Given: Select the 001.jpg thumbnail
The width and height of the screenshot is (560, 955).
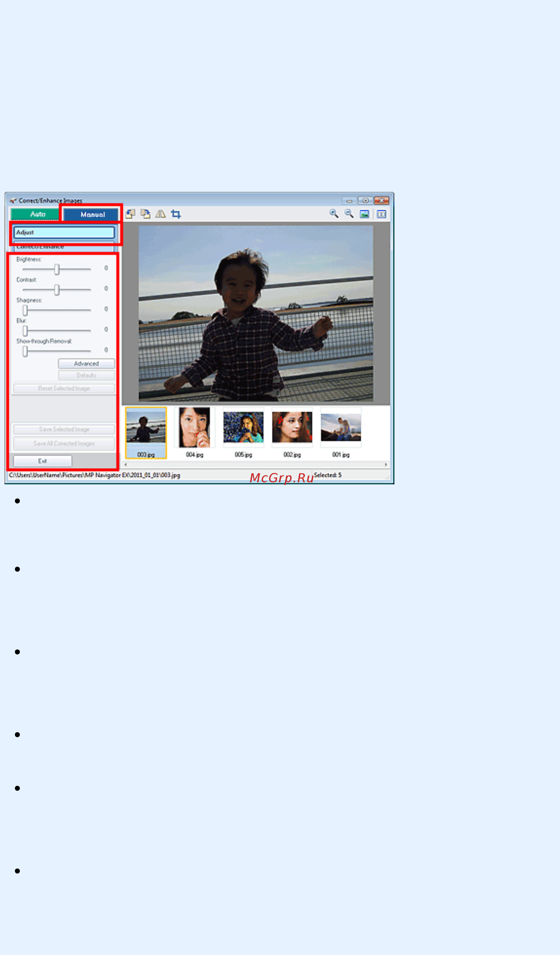Looking at the screenshot, I should coord(341,432).
